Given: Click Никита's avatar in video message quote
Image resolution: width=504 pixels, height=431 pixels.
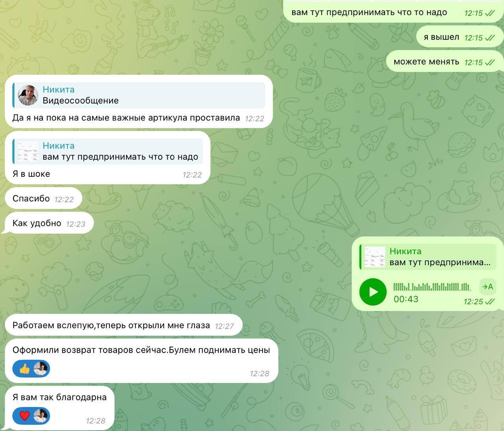Looking at the screenshot, I should tap(28, 95).
